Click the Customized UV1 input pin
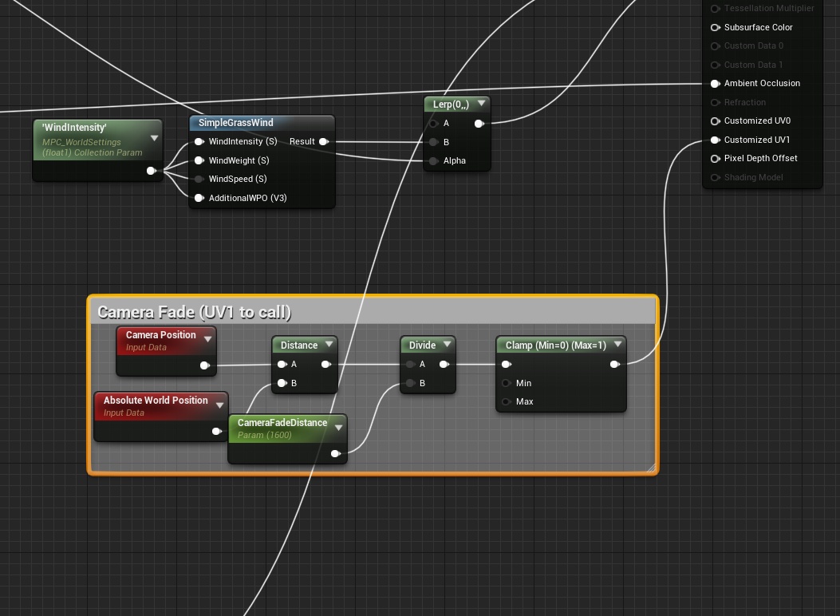840x616 pixels. pos(716,140)
